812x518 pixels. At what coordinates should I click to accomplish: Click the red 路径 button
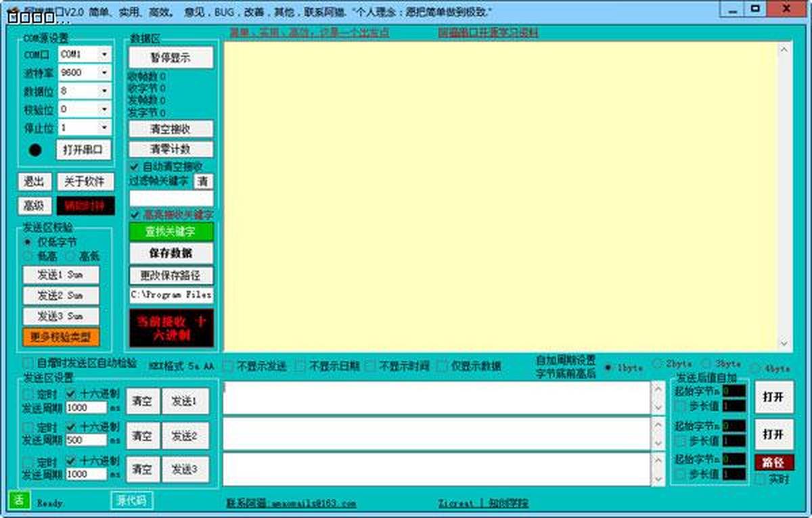(773, 463)
